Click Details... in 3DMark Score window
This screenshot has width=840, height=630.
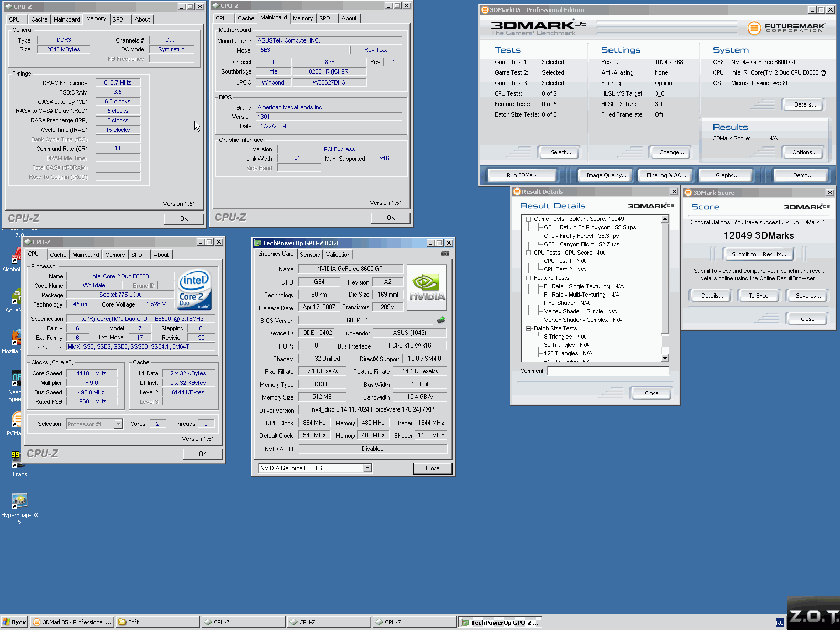coord(712,296)
